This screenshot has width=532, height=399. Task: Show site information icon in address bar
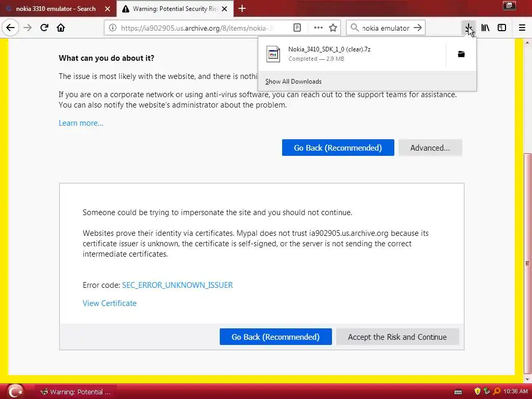(x=113, y=28)
